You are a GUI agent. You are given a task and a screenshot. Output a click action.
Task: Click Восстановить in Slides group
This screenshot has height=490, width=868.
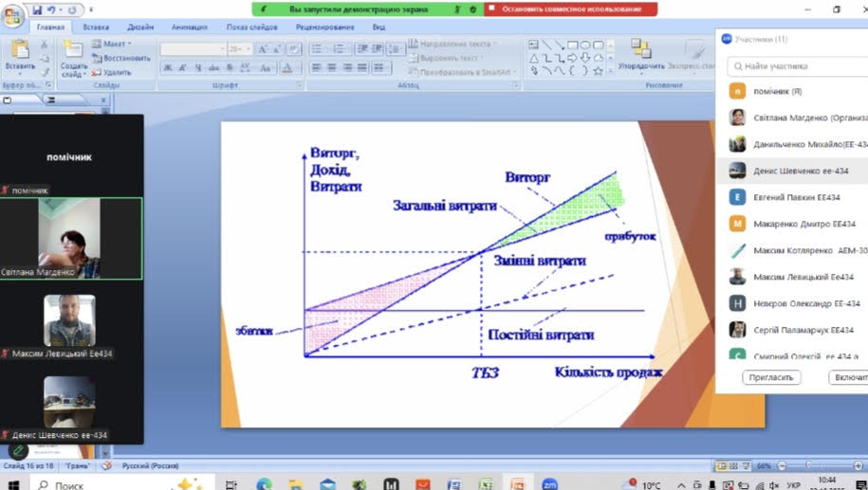tap(121, 58)
